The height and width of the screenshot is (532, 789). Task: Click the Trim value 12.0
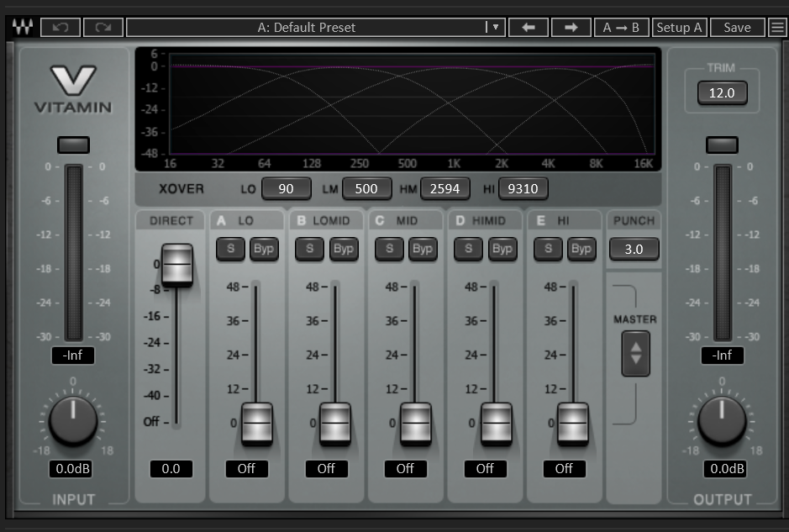pos(722,93)
